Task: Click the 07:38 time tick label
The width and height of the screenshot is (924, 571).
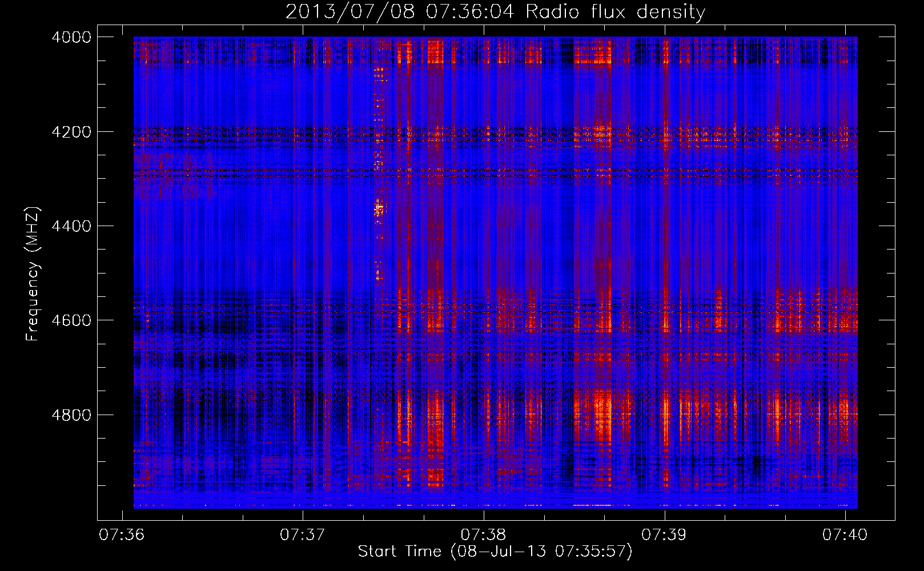Action: pyautogui.click(x=484, y=534)
